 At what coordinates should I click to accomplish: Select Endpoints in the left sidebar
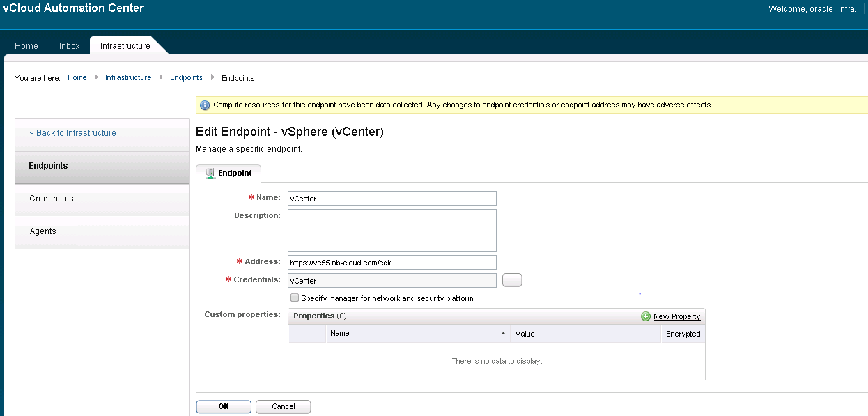click(x=102, y=167)
